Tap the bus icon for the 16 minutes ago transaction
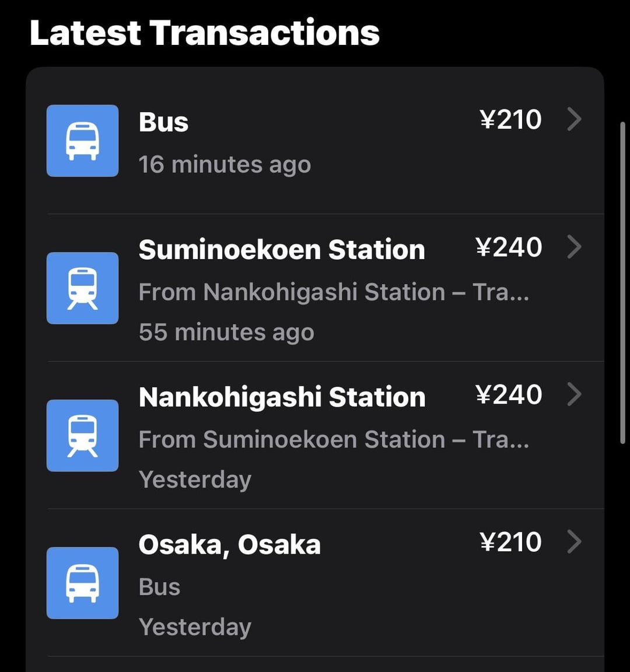This screenshot has width=630, height=672. click(82, 141)
